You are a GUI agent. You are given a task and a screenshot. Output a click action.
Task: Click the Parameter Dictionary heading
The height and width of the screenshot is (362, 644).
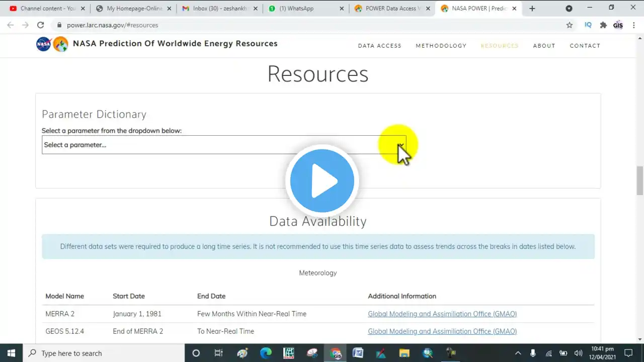tap(94, 114)
